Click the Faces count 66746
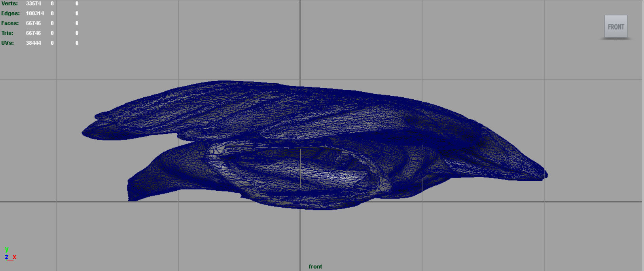The width and height of the screenshot is (644, 271). [34, 23]
